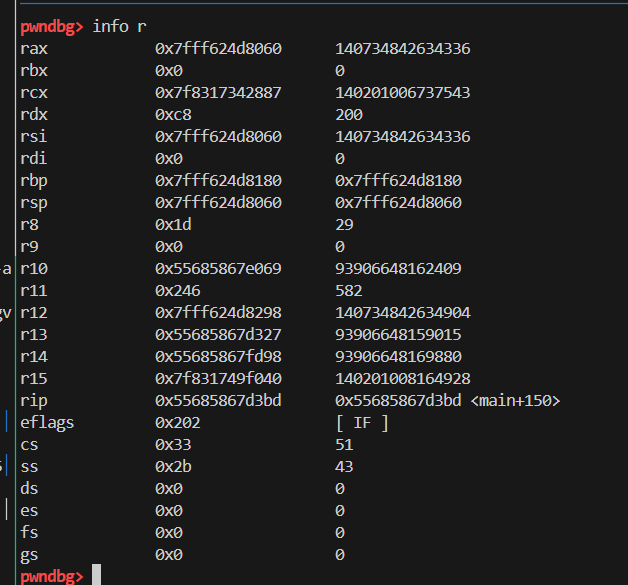
Task: Click the rsi register hex value
Action: [x=218, y=136]
